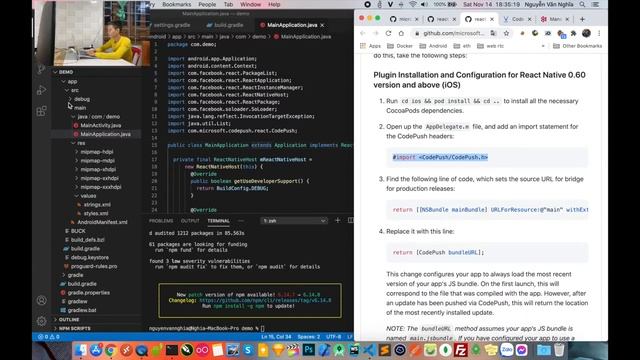Open the Android bookmarks folder
The image size is (640, 360).
(433, 46)
